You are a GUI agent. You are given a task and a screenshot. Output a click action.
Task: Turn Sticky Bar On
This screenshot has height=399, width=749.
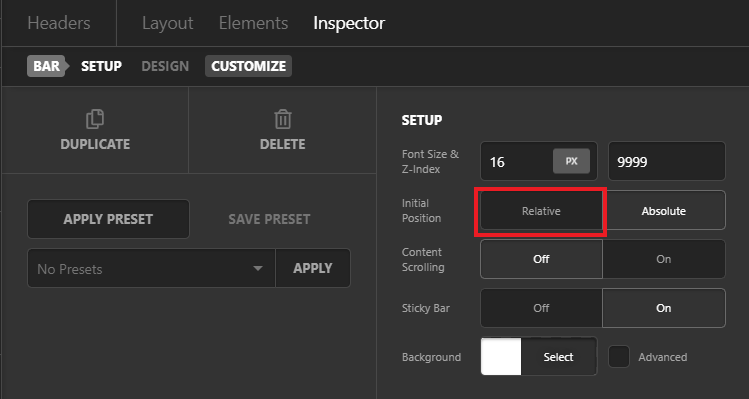[664, 308]
